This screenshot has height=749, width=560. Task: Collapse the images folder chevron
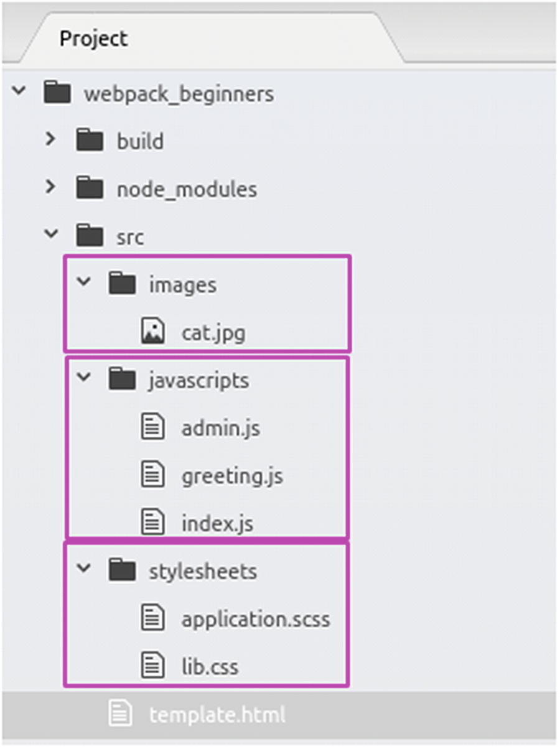pos(83,283)
